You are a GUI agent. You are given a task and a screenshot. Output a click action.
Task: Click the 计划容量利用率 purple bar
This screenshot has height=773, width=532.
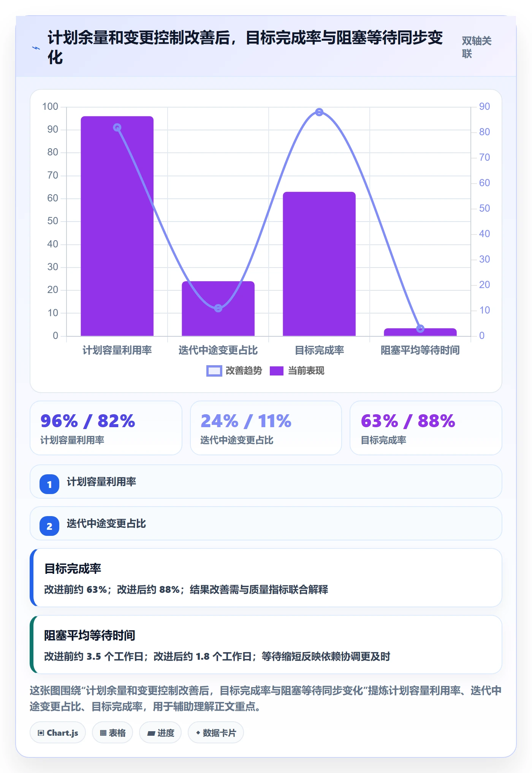(x=117, y=226)
